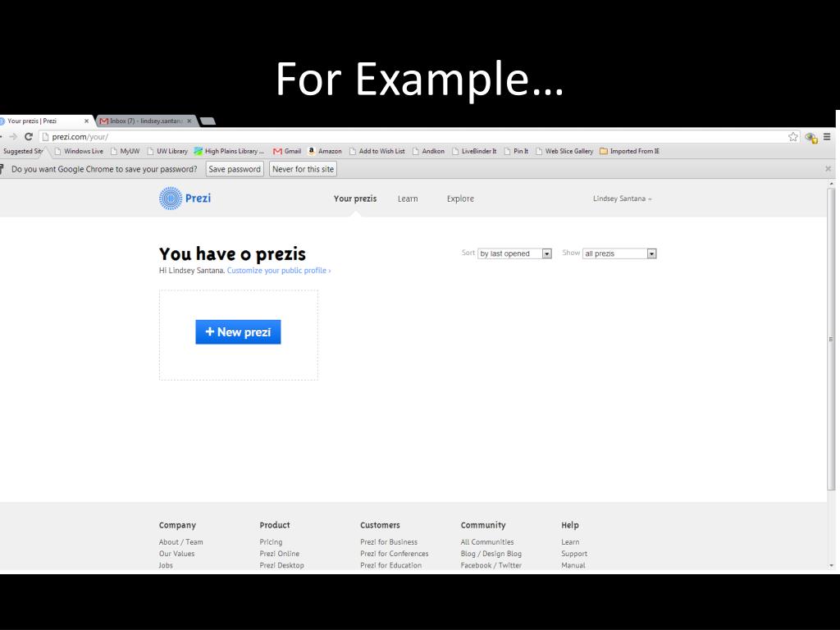Close the Your prezis tab
The height and width of the screenshot is (630, 840).
(86, 121)
